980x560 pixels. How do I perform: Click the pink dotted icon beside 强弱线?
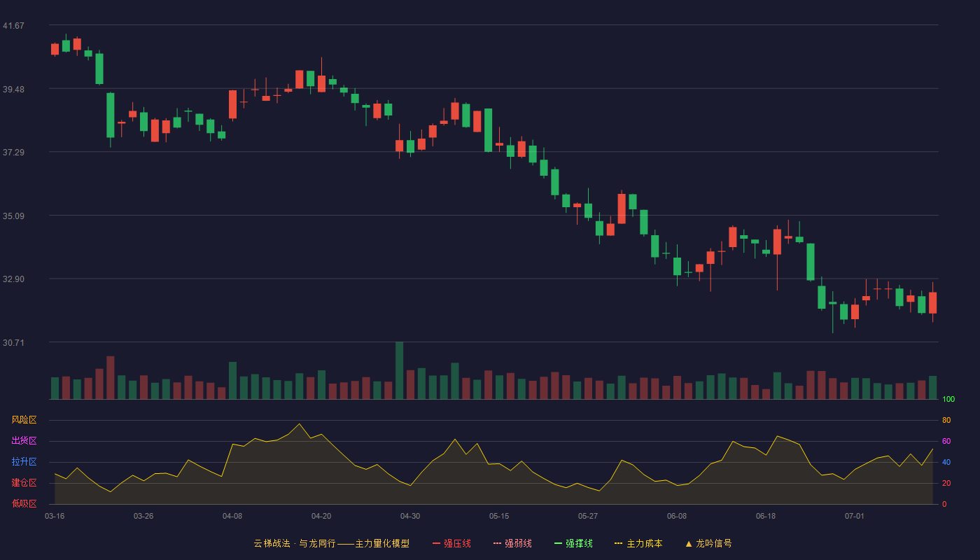(x=497, y=543)
